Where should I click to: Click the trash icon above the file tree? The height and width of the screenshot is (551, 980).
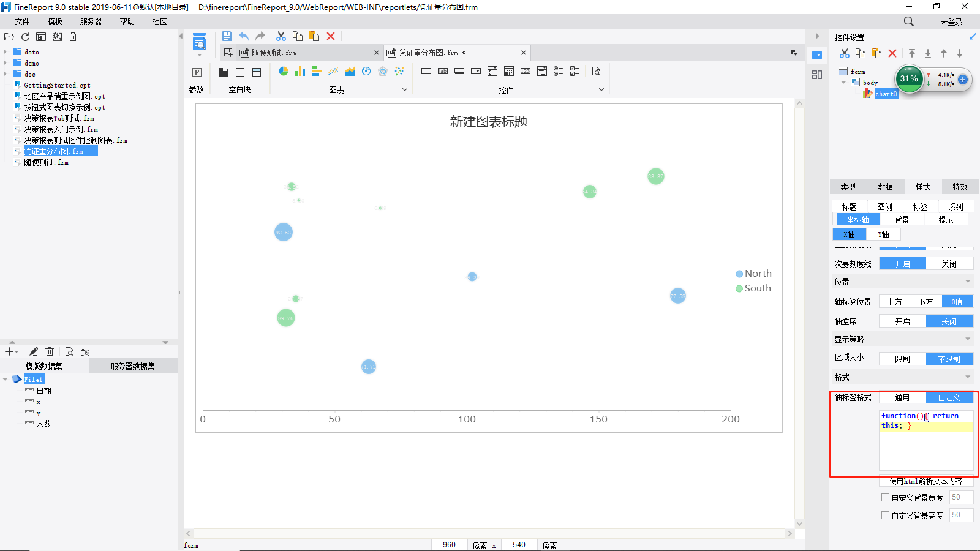[x=73, y=37]
